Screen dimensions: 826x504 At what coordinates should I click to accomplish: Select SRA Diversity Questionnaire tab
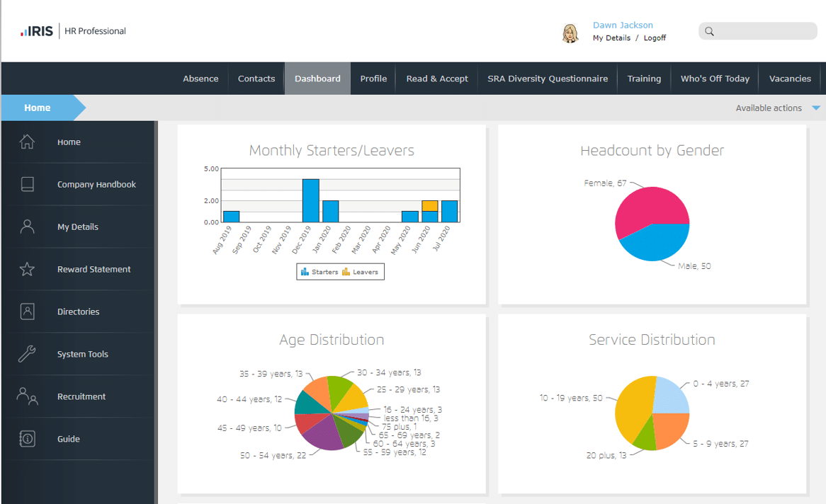coord(548,79)
